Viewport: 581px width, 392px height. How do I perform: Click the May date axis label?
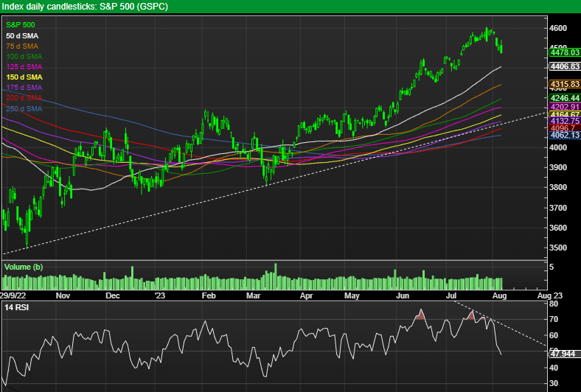pyautogui.click(x=352, y=295)
